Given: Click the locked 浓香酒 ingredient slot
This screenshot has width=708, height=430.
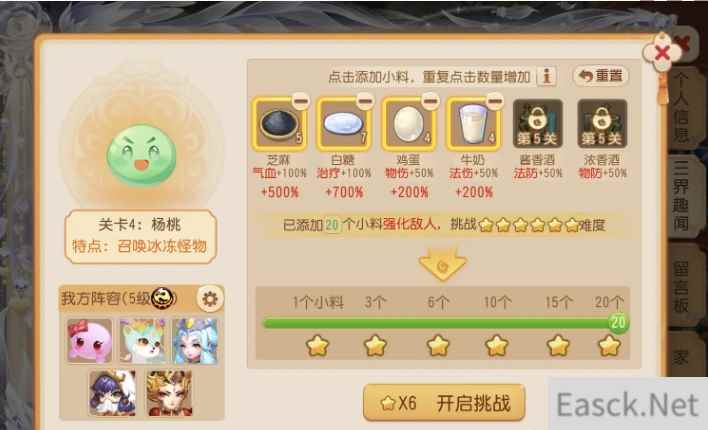Looking at the screenshot, I should click(x=602, y=124).
